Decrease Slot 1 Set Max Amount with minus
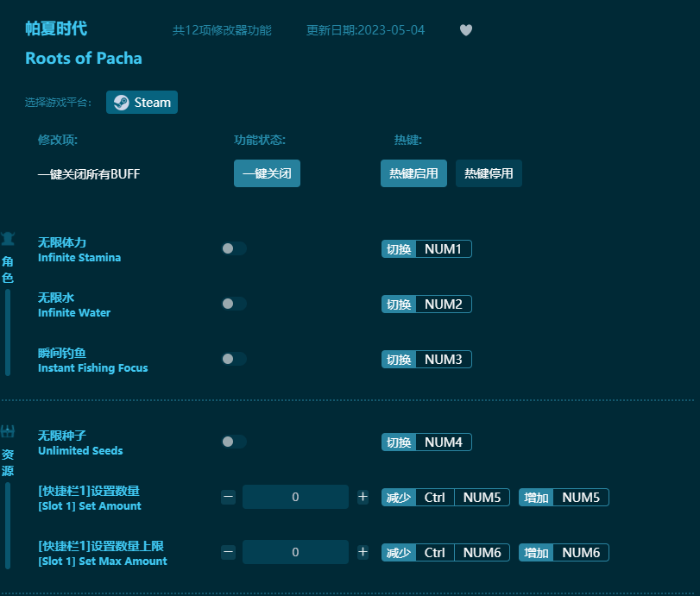700x596 pixels. pos(228,552)
